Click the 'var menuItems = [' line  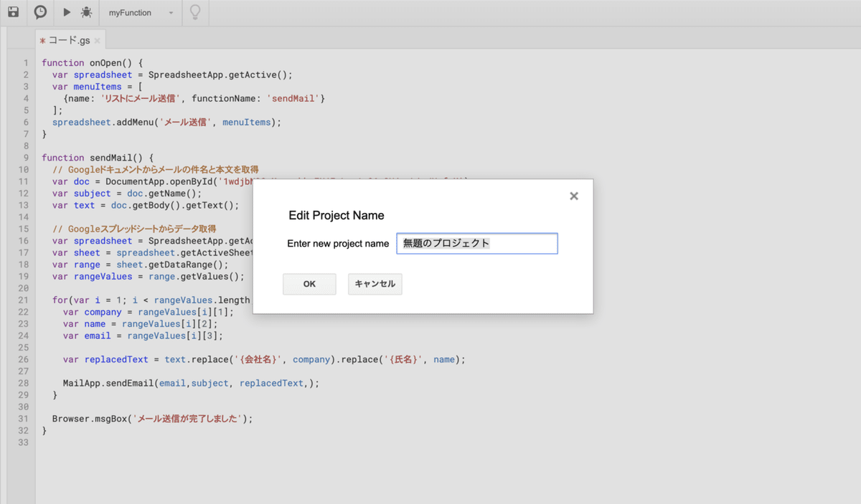(x=98, y=87)
